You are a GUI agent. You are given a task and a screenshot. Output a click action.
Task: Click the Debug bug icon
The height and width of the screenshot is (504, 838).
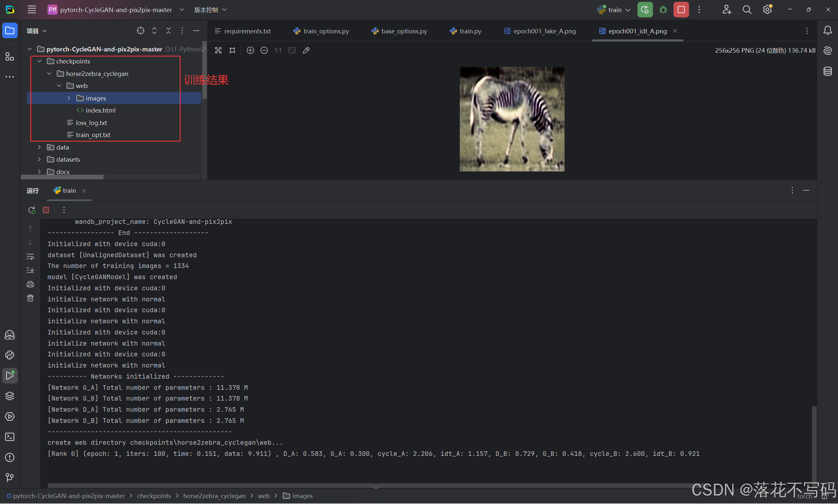(x=663, y=10)
